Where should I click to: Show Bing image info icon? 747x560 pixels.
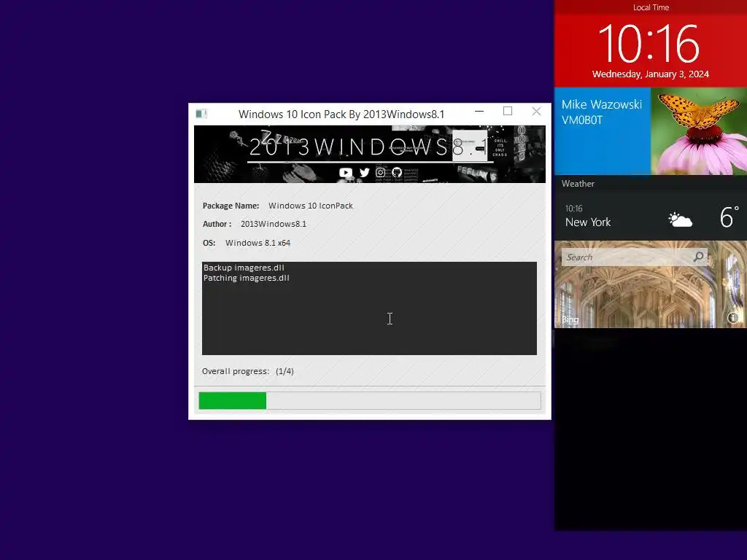tap(732, 318)
